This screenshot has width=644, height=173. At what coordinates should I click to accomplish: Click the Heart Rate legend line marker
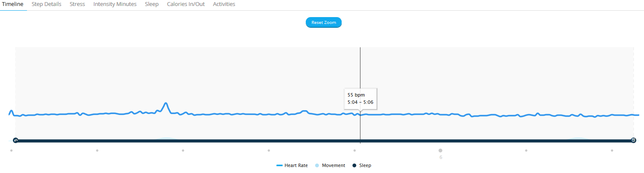(x=280, y=165)
